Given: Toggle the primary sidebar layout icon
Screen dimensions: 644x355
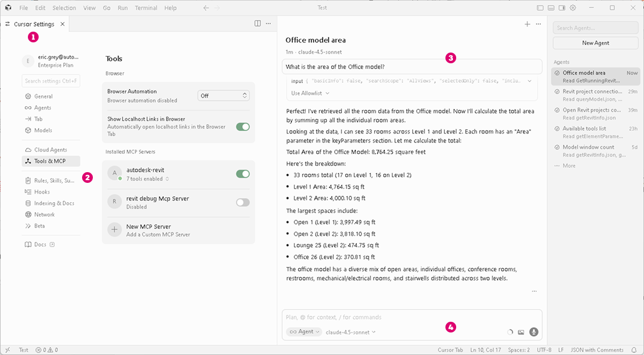Looking at the screenshot, I should [540, 8].
